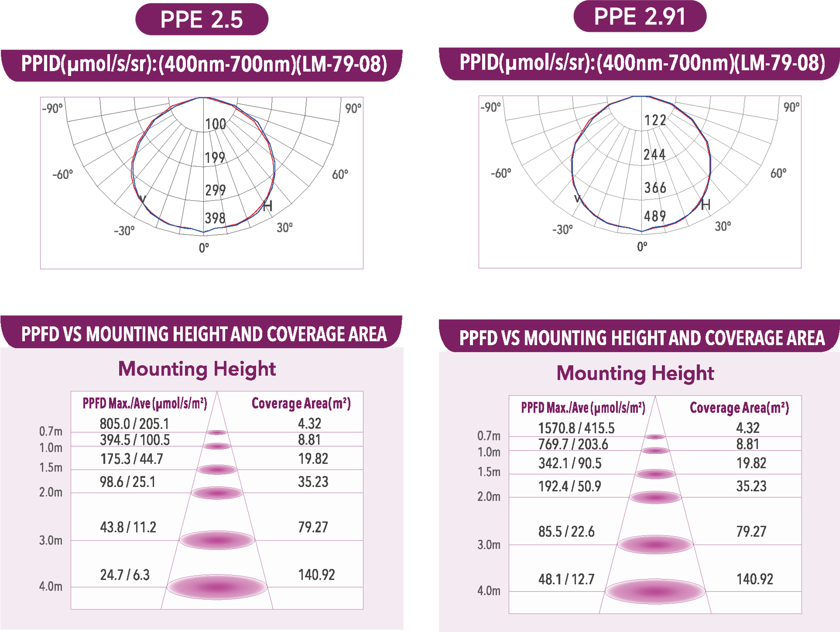
Task: Click coverage area 79.27 beside 85.5 / 22.6
Action: click(751, 532)
